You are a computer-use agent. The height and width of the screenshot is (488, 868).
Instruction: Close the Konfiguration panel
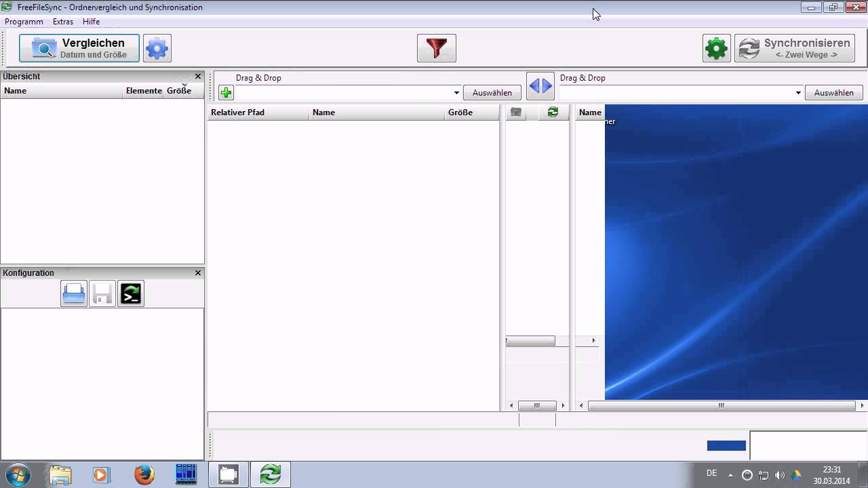click(x=198, y=272)
